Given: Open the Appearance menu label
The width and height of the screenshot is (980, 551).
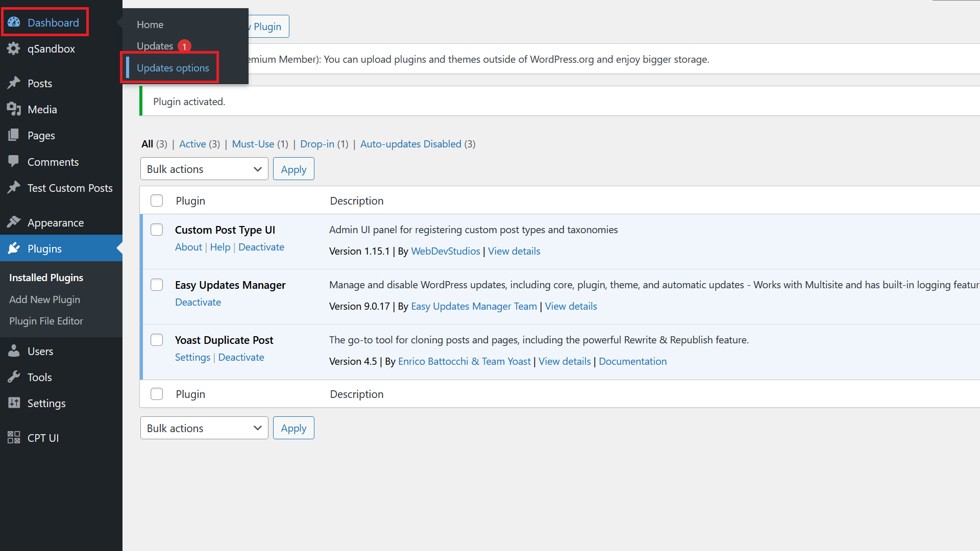Looking at the screenshot, I should (x=56, y=222).
